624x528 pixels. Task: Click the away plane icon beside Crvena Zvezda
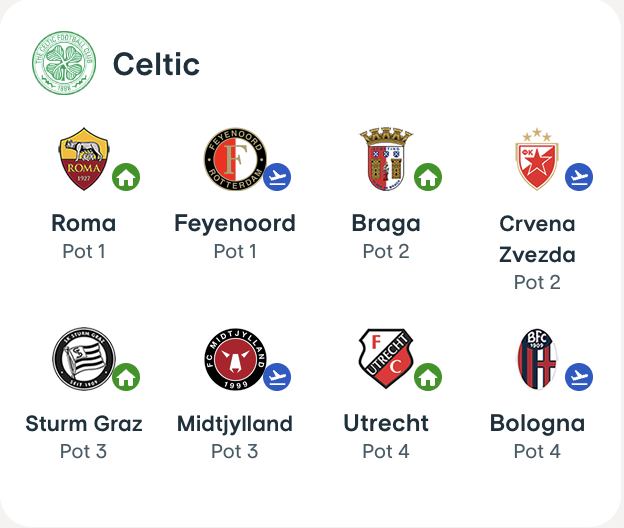[x=579, y=177]
